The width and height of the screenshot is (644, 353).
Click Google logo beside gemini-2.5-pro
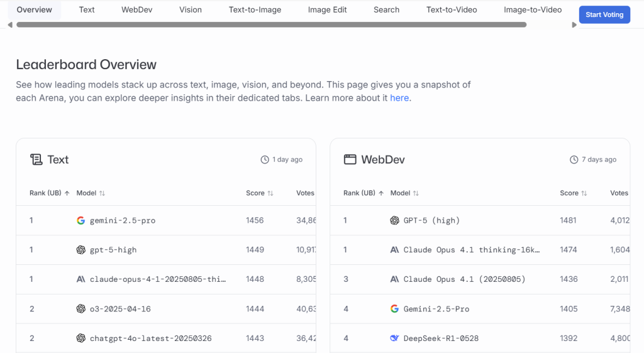tap(81, 221)
